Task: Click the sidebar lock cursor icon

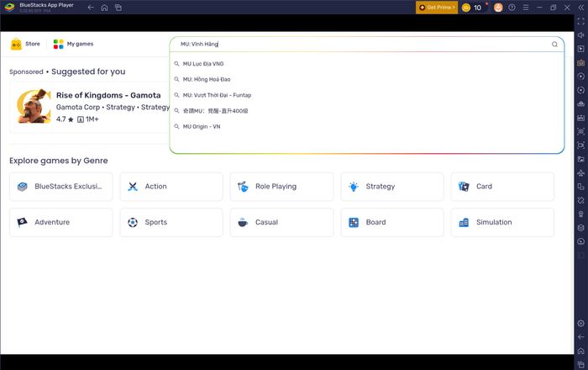Action: click(581, 49)
